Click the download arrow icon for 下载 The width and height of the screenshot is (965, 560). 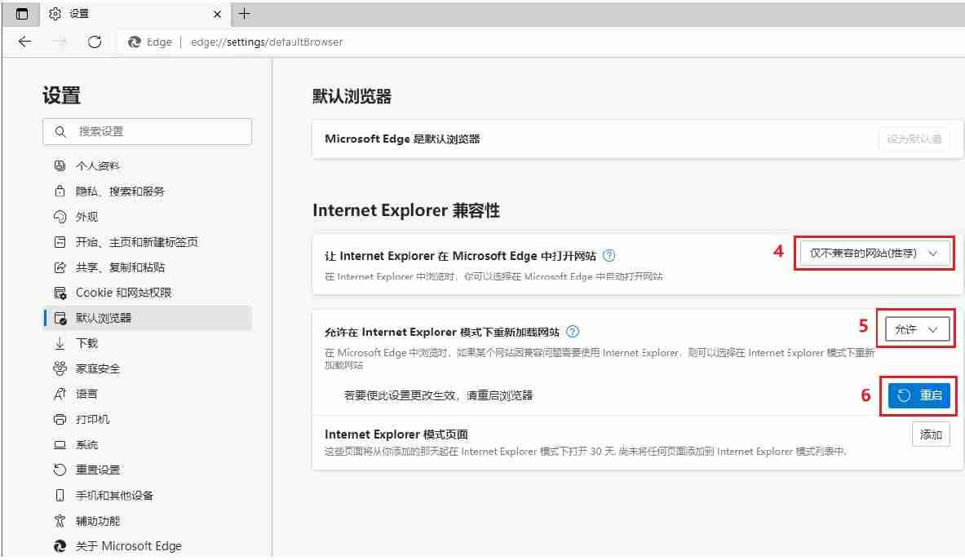coord(60,343)
